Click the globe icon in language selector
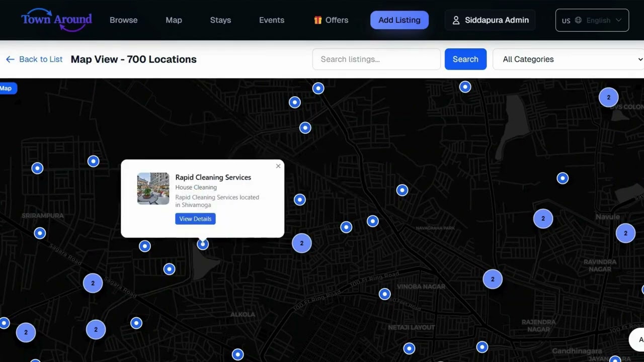The width and height of the screenshot is (644, 362). (578, 20)
